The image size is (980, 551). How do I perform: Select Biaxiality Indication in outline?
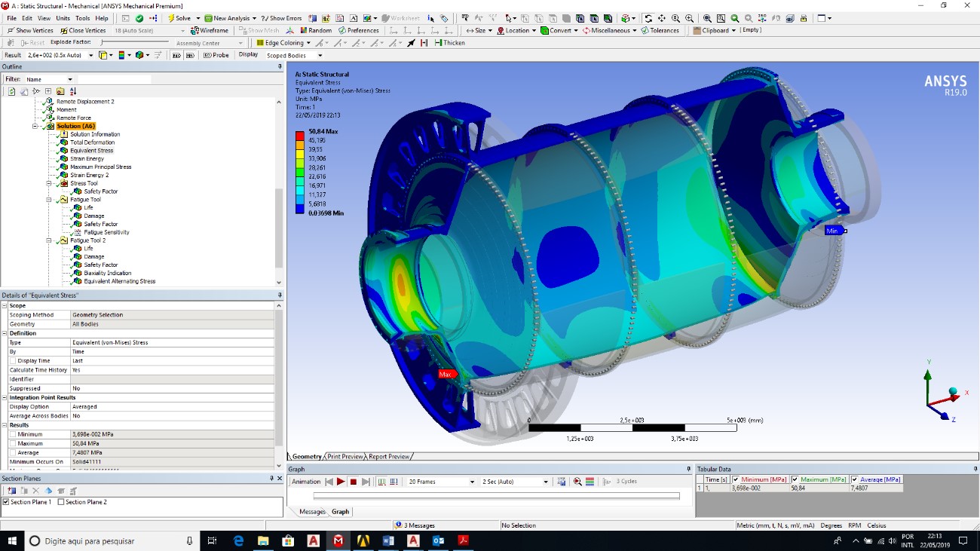point(108,274)
